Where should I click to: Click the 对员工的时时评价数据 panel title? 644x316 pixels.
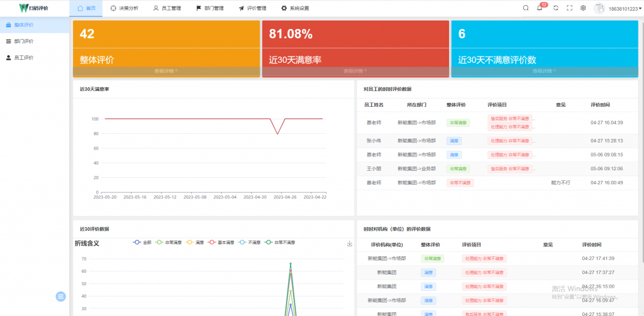click(x=387, y=89)
